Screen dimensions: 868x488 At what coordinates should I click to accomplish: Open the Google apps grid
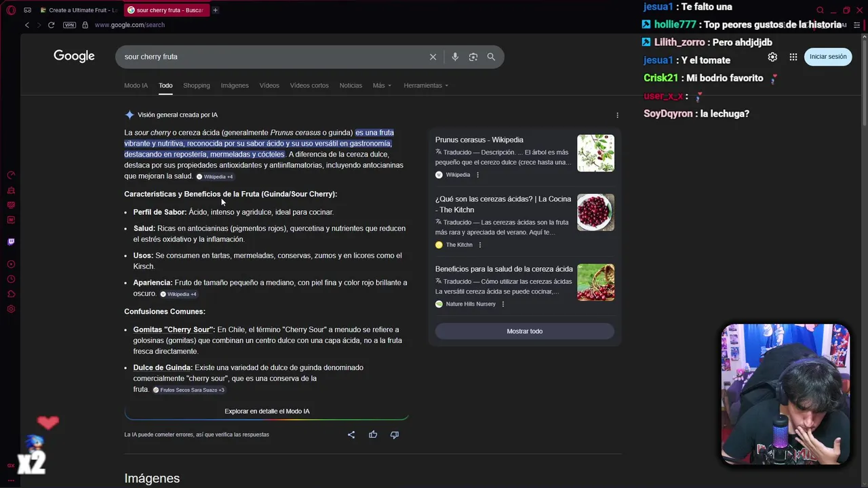tap(793, 57)
